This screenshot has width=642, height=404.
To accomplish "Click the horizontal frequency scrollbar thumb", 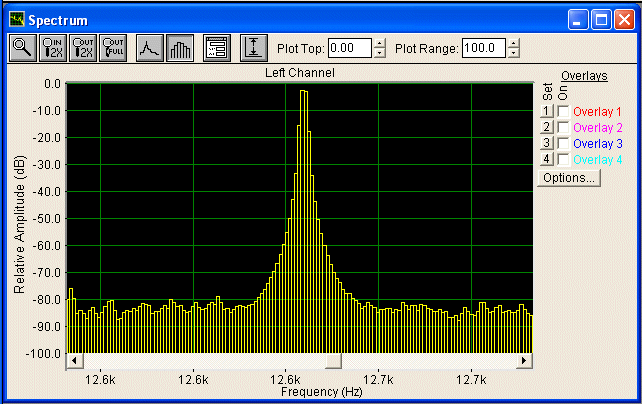I will coord(210,360).
